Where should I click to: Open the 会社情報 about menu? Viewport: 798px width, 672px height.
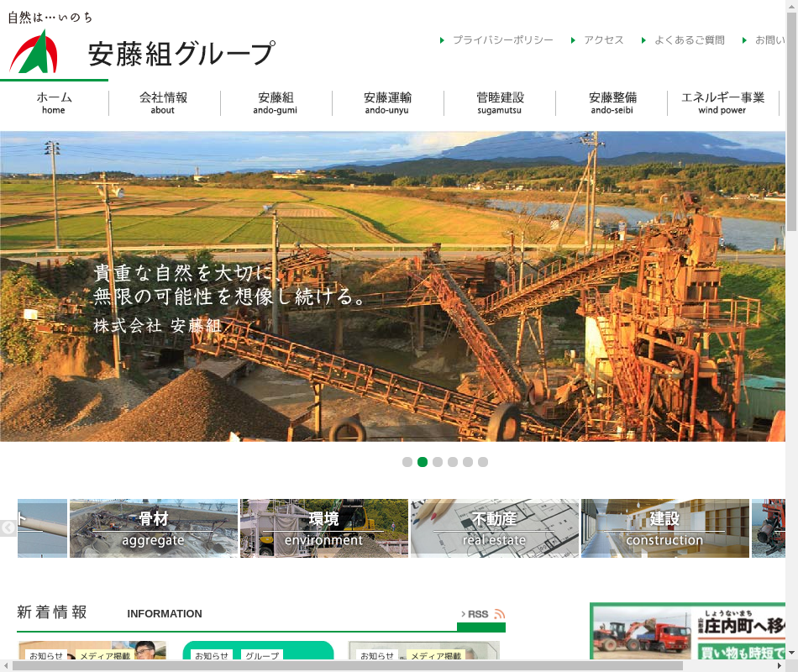163,102
